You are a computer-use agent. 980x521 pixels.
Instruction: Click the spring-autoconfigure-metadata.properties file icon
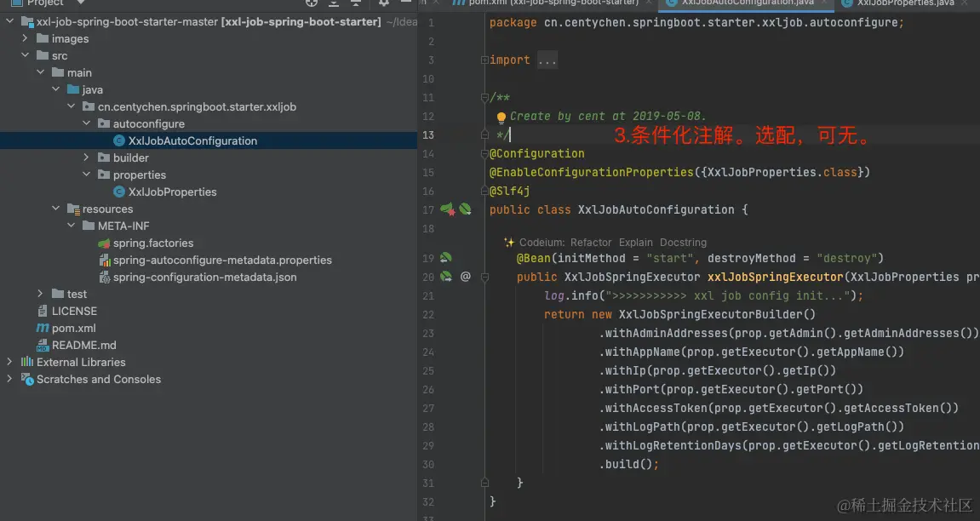tap(105, 260)
